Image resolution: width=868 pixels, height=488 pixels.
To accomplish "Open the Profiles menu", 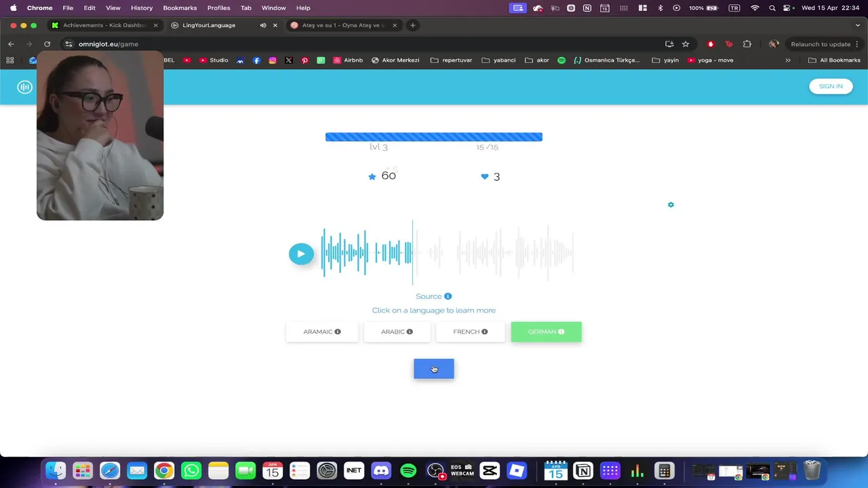I will [219, 8].
